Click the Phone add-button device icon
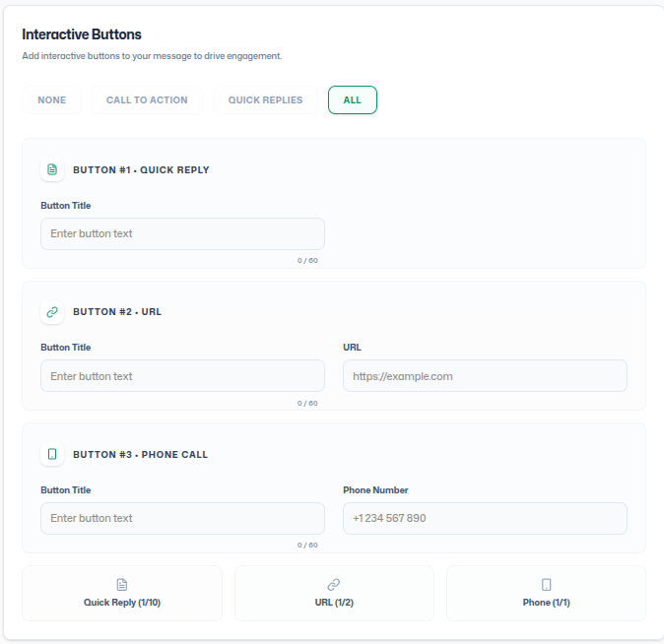Viewport: 664px width, 644px height. pos(547,585)
